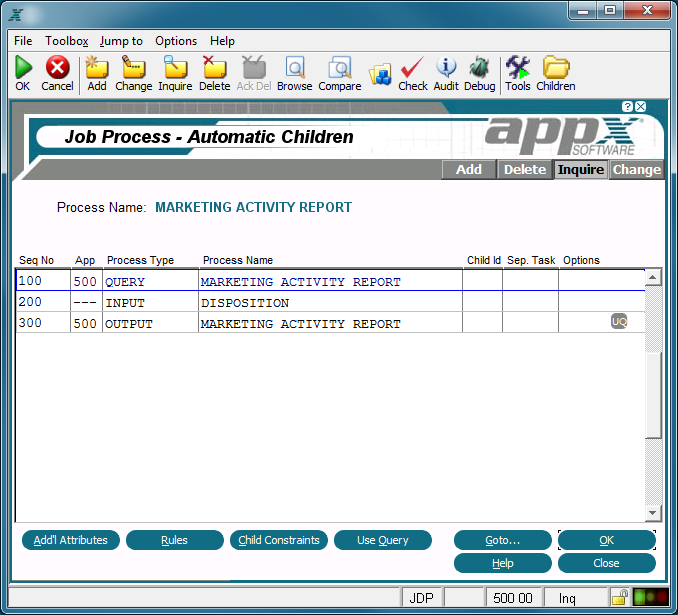The image size is (678, 615).
Task: Click App value 500 in row 100
Action: click(85, 282)
